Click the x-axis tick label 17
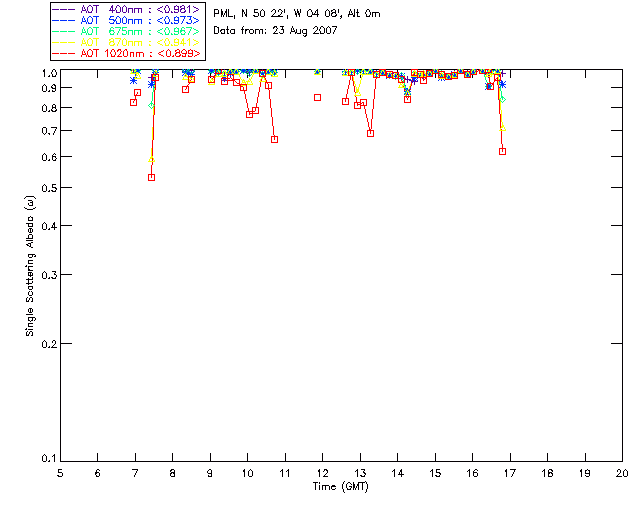Image resolution: width=640 pixels, height=512 pixels. 510,473
